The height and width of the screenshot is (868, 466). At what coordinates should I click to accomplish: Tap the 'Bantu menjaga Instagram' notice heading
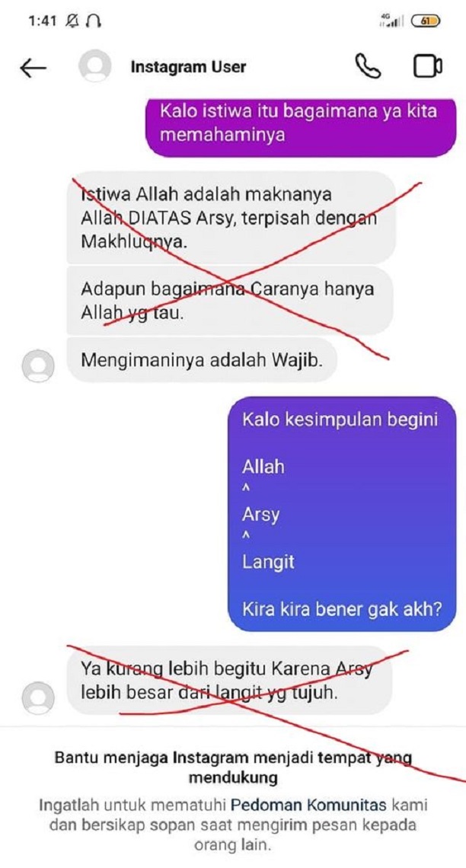233,767
